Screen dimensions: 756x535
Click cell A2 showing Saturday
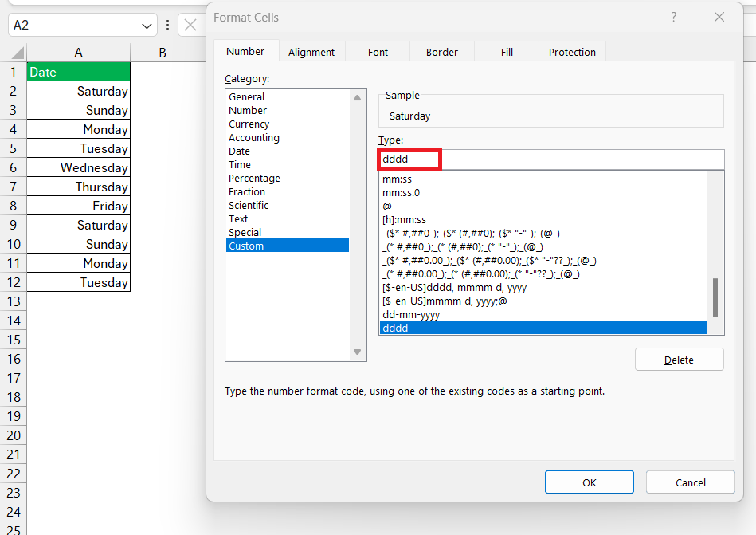tap(79, 91)
